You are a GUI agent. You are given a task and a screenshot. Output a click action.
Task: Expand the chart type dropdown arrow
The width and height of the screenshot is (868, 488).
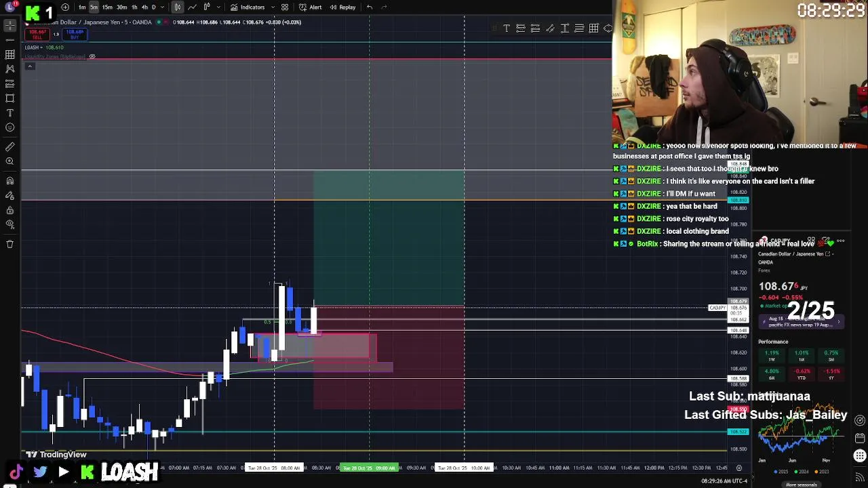click(218, 7)
